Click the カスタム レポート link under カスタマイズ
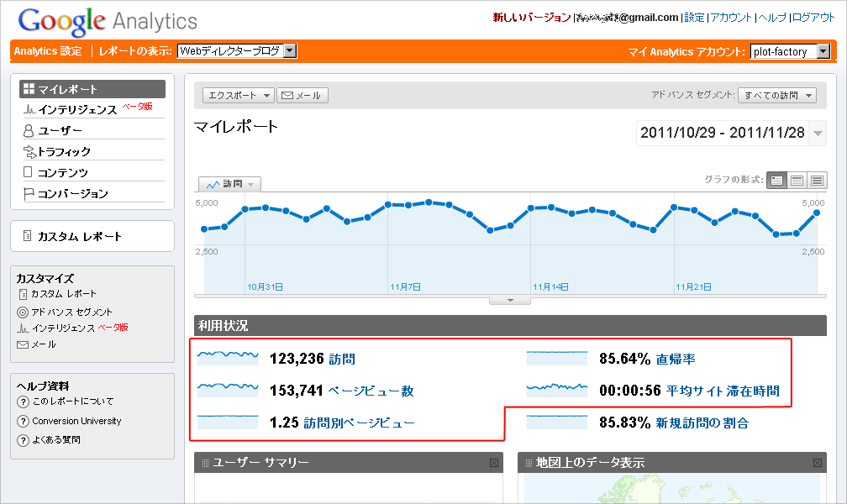This screenshot has width=847, height=504. [63, 294]
